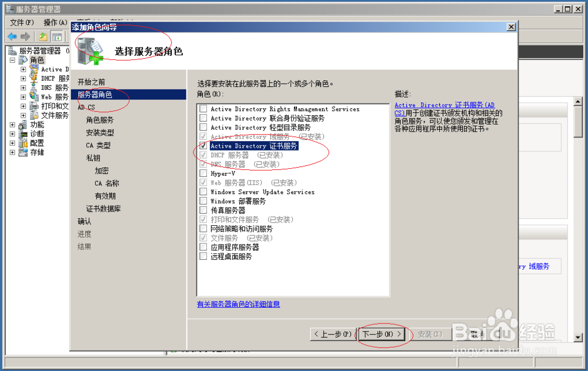Click the forward arrow toolbar icon
Image resolution: width=588 pixels, height=371 pixels.
click(25, 37)
